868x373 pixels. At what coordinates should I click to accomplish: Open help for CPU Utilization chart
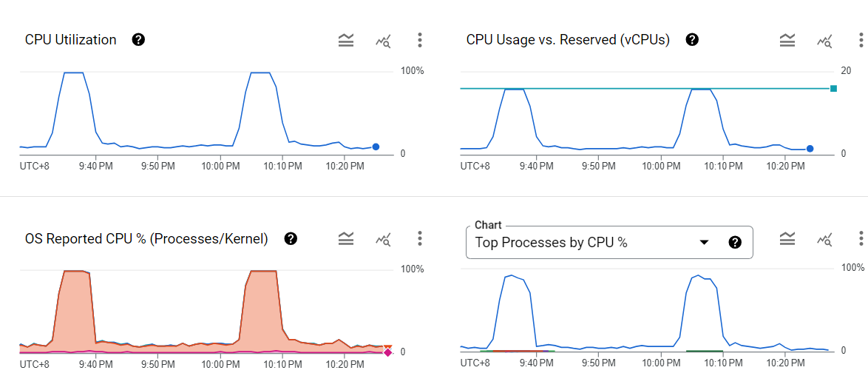(138, 40)
